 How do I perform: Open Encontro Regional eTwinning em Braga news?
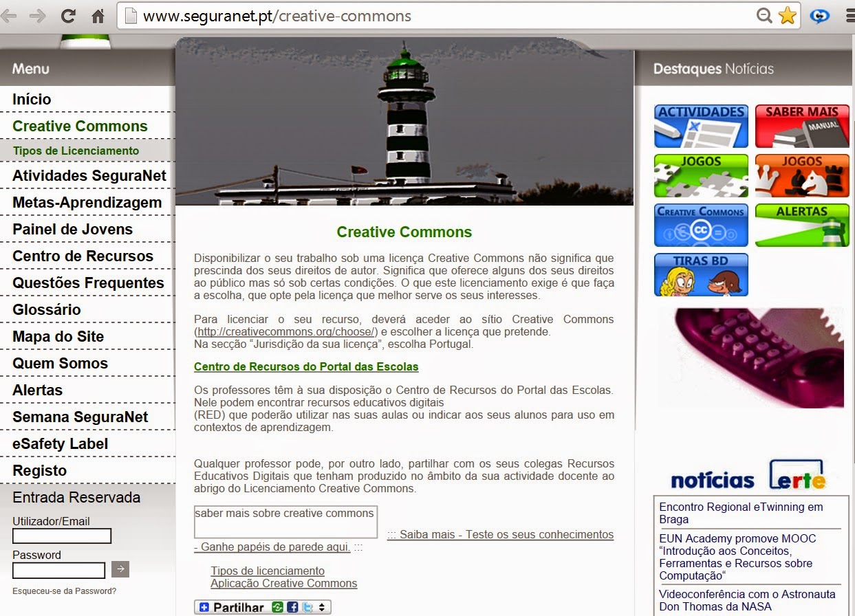pyautogui.click(x=741, y=513)
